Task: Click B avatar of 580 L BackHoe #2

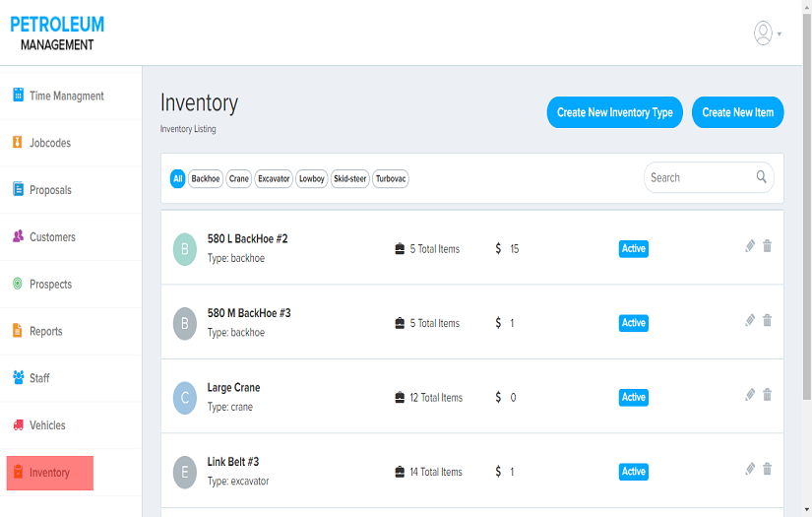Action: pos(185,249)
